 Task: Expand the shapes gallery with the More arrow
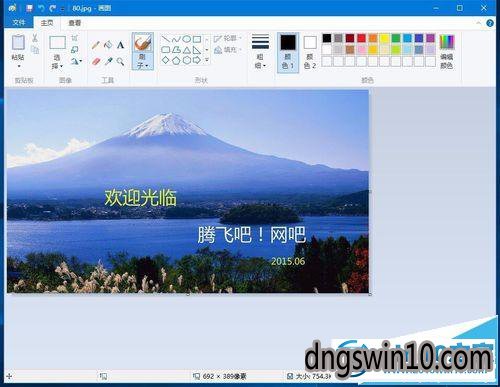(x=207, y=60)
